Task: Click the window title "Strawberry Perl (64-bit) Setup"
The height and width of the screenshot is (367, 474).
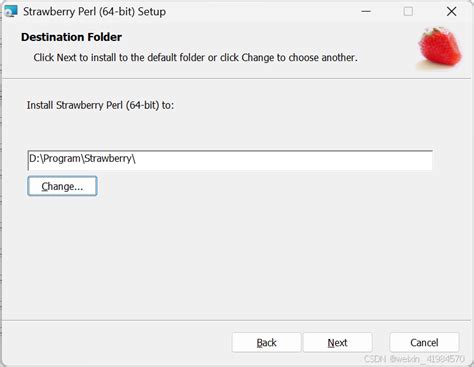Action: tap(94, 12)
